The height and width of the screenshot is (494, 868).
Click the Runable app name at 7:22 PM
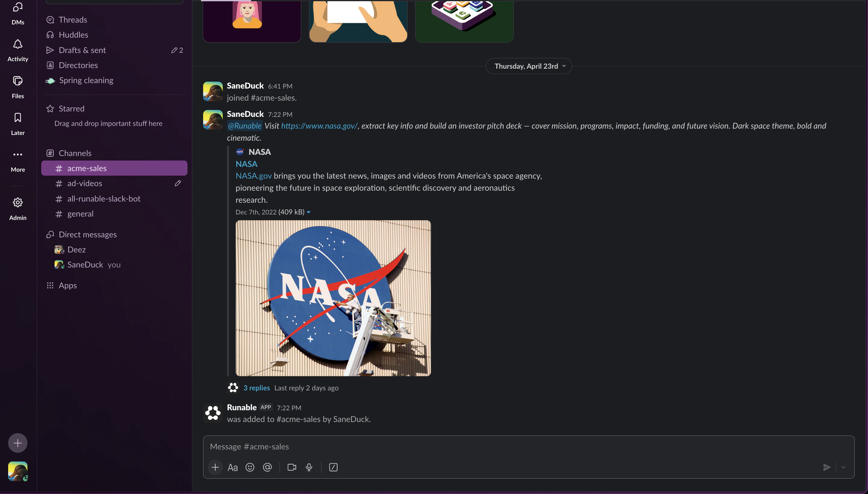242,407
